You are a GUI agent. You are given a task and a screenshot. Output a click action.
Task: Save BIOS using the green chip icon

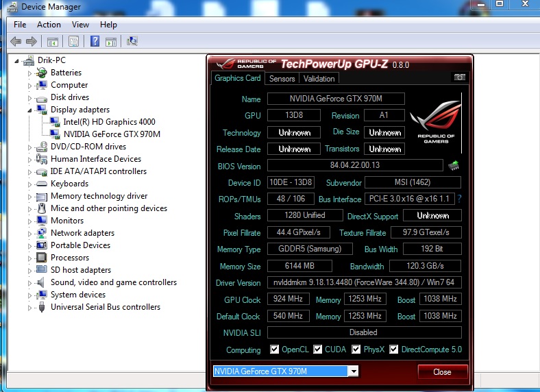click(454, 166)
